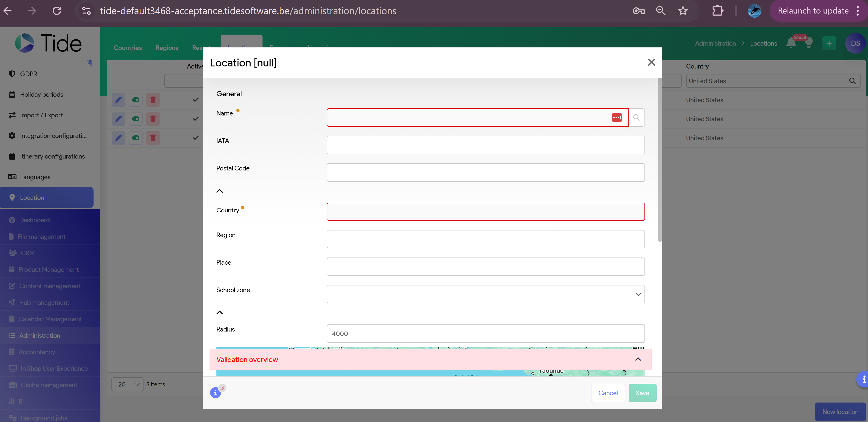Unpin the sidebar with the pin icon
The width and height of the screenshot is (868, 422).
[90, 63]
